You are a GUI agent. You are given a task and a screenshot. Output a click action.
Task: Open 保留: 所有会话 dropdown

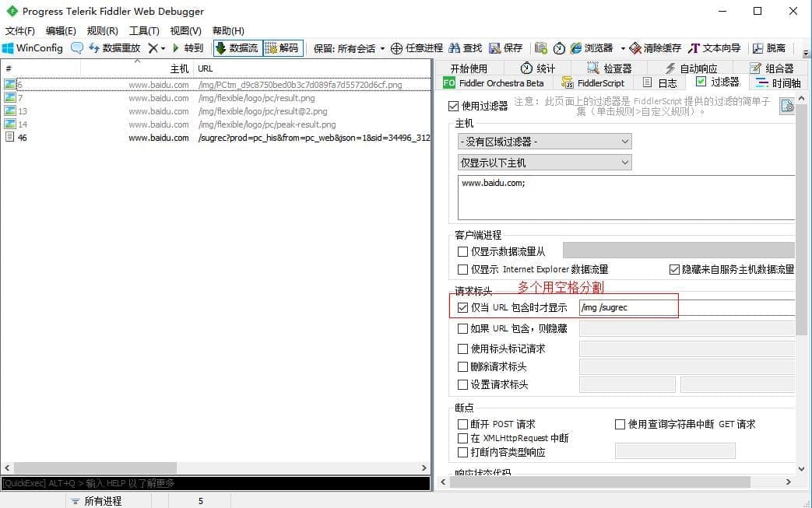[350, 48]
